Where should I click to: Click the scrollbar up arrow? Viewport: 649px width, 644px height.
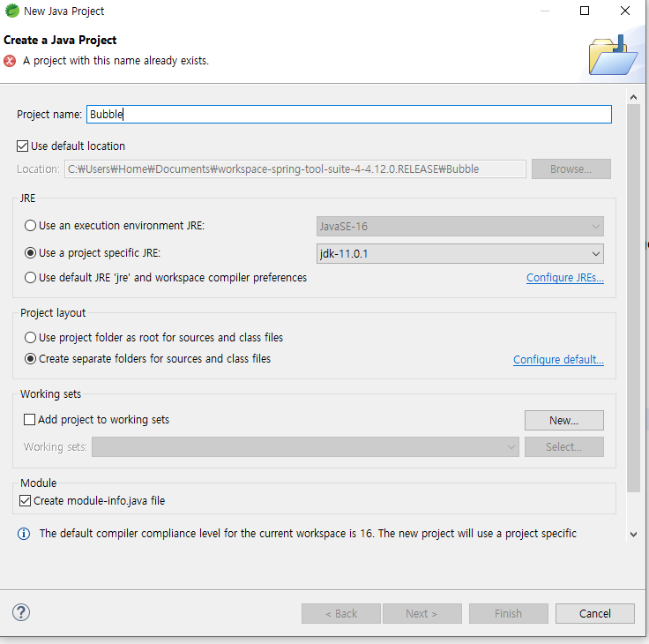click(x=633, y=97)
